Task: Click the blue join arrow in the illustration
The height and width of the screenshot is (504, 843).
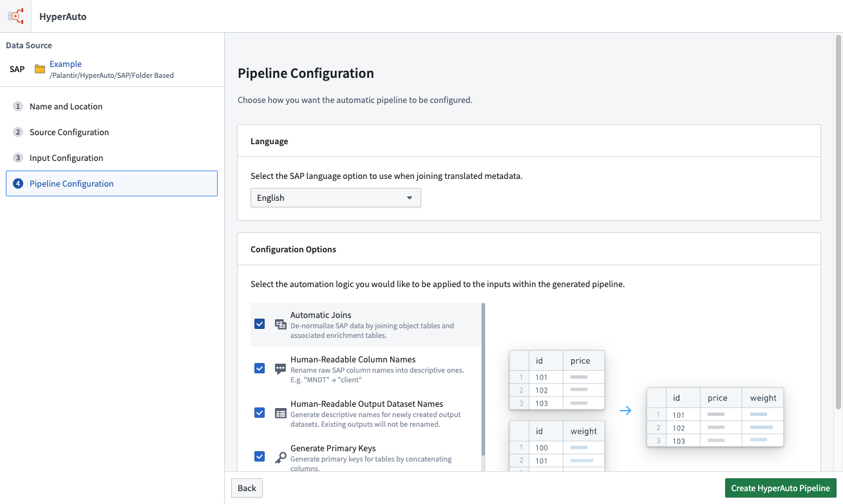Action: 625,411
